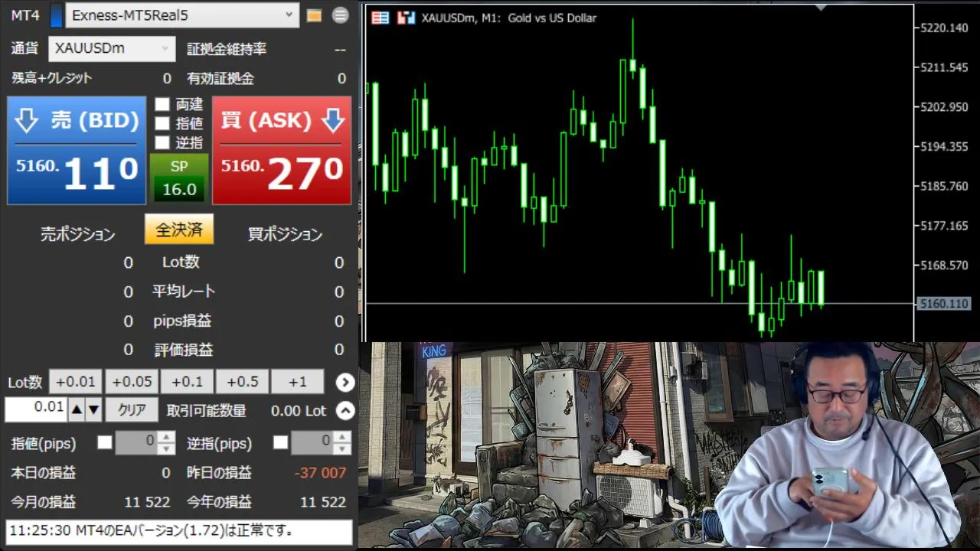The image size is (980, 551).
Task: Click the 指値(pips) value field
Action: coord(136,442)
